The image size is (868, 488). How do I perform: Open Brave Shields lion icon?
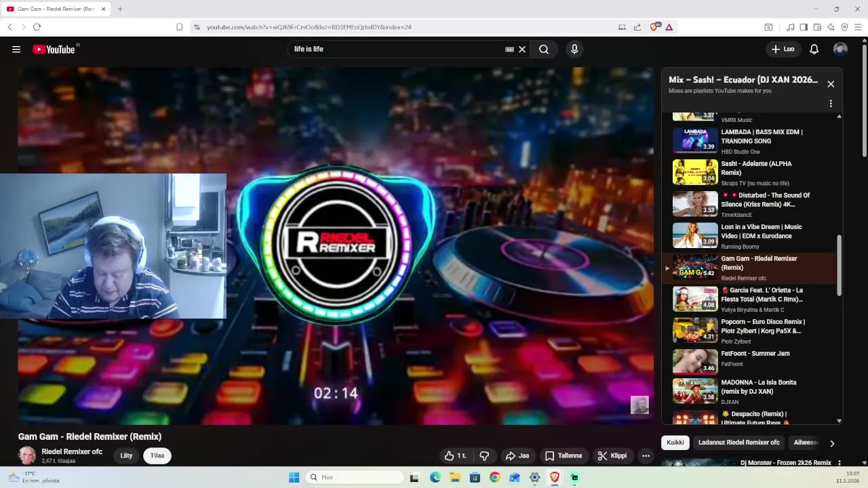(654, 27)
